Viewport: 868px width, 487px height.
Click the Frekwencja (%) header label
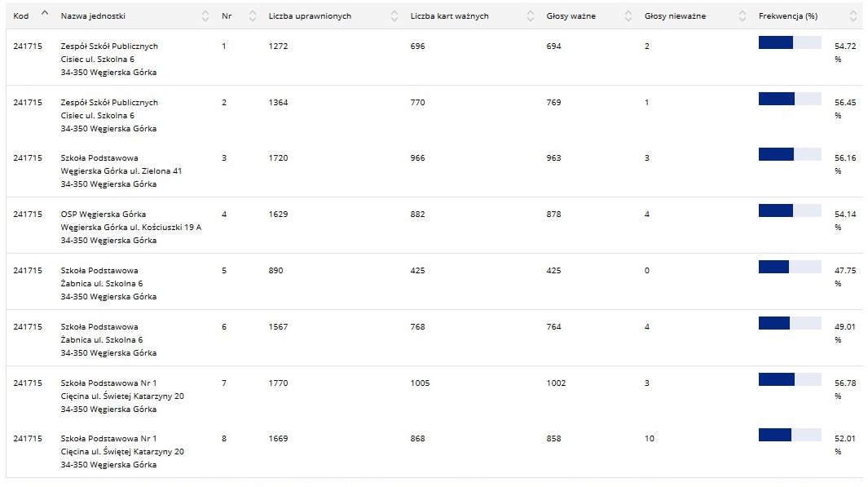[x=787, y=16]
